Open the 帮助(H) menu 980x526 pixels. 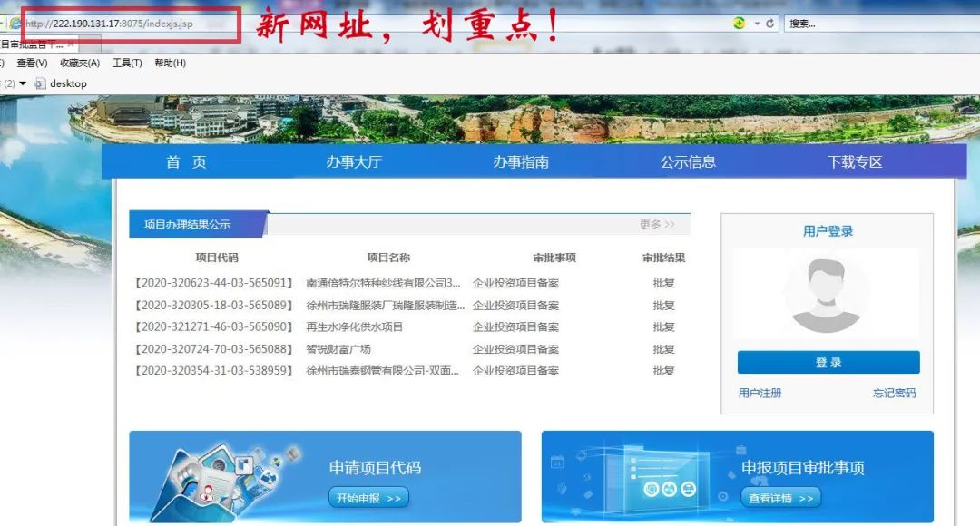pos(170,63)
